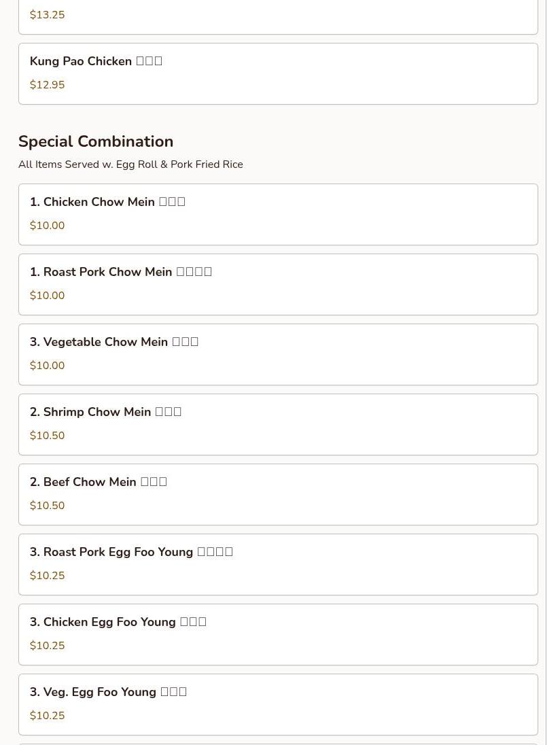The image size is (560, 745).
Task: Click the $10.00 price under Chicken Chow Mein
Action: [47, 225]
